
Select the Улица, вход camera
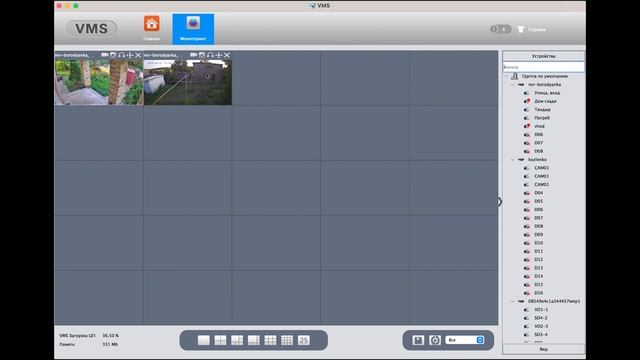[547, 93]
